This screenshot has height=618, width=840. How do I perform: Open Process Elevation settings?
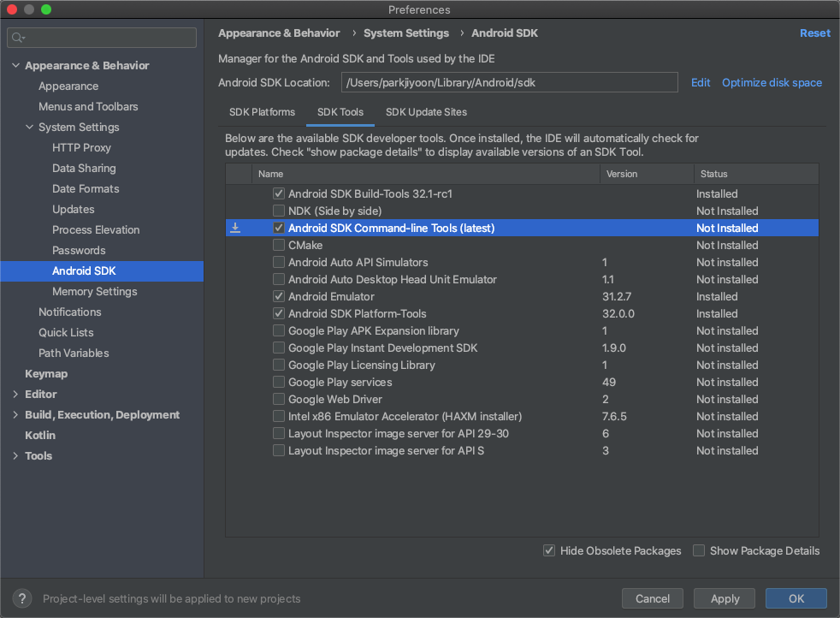[x=96, y=229]
